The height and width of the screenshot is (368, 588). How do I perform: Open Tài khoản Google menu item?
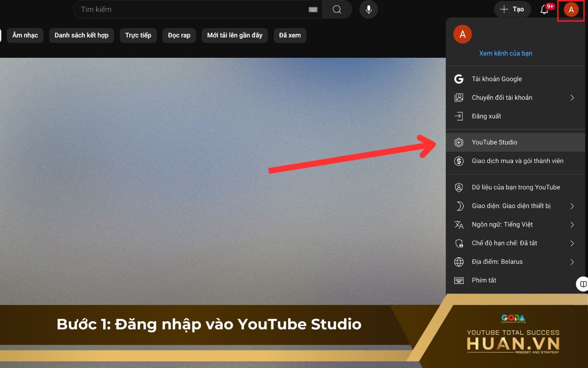click(x=515, y=79)
